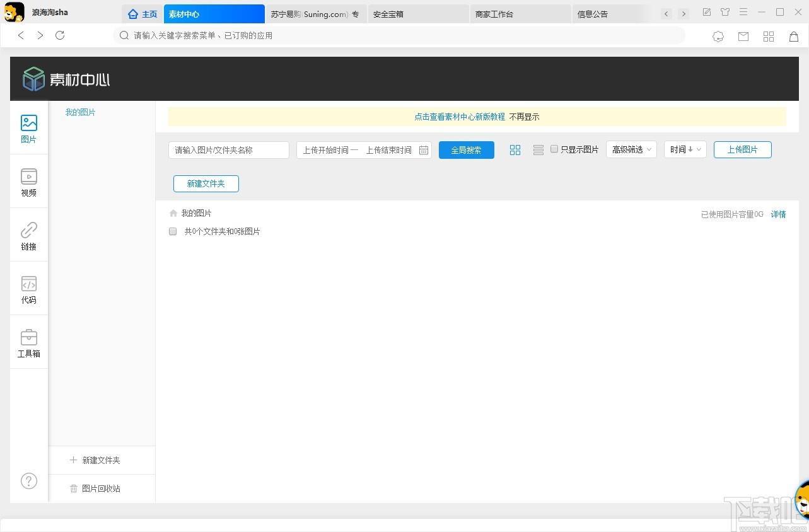Image resolution: width=809 pixels, height=532 pixels.
Task: Open the 链接 link section icon
Action: 29,230
